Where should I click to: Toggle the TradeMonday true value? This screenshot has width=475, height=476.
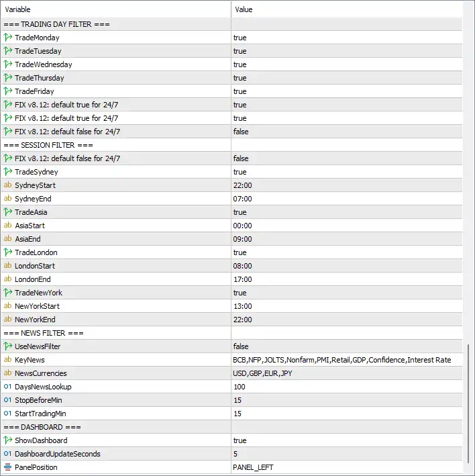[x=347, y=38]
